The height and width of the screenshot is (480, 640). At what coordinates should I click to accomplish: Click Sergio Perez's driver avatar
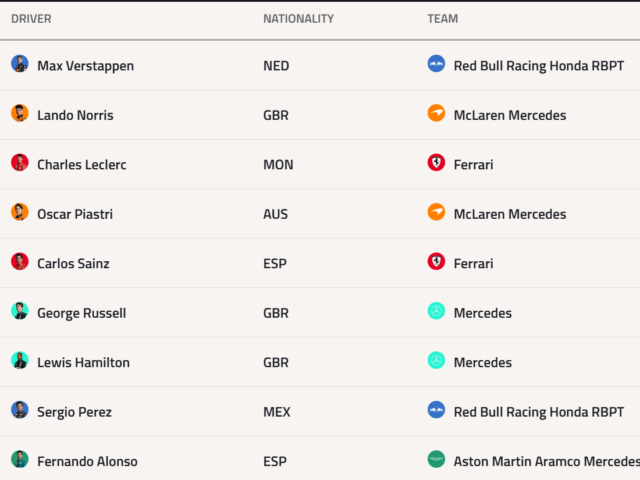point(20,410)
